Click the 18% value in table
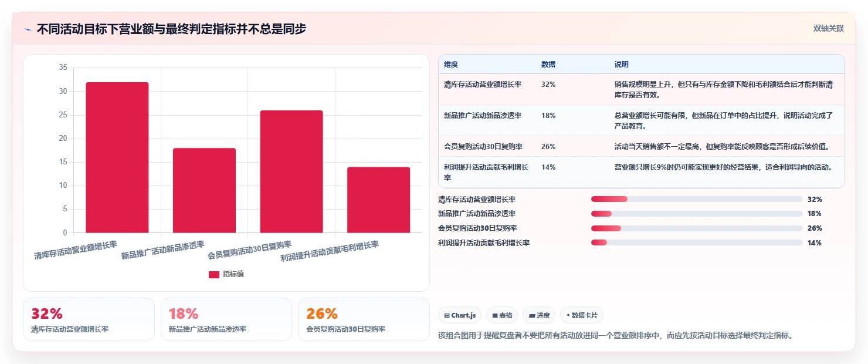The height and width of the screenshot is (364, 868). click(548, 115)
